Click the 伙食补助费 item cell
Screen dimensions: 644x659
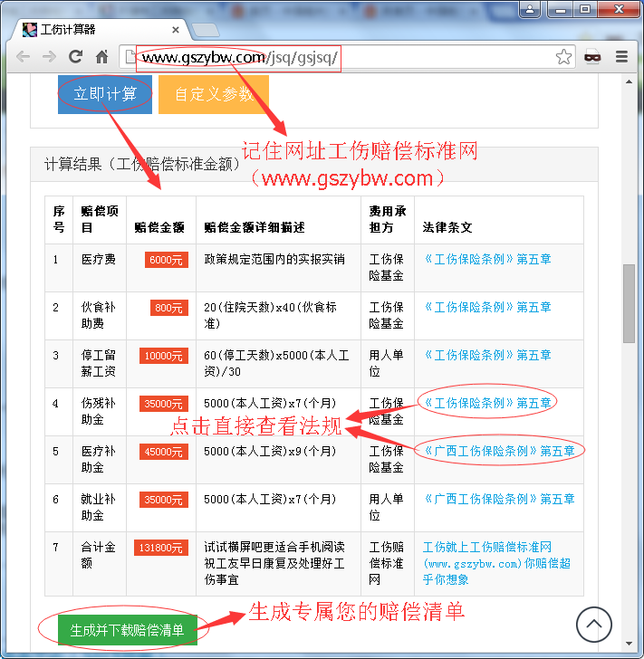click(100, 316)
